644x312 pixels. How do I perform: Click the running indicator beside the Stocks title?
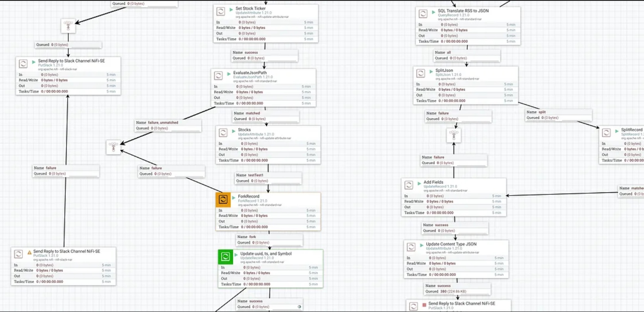233,131
